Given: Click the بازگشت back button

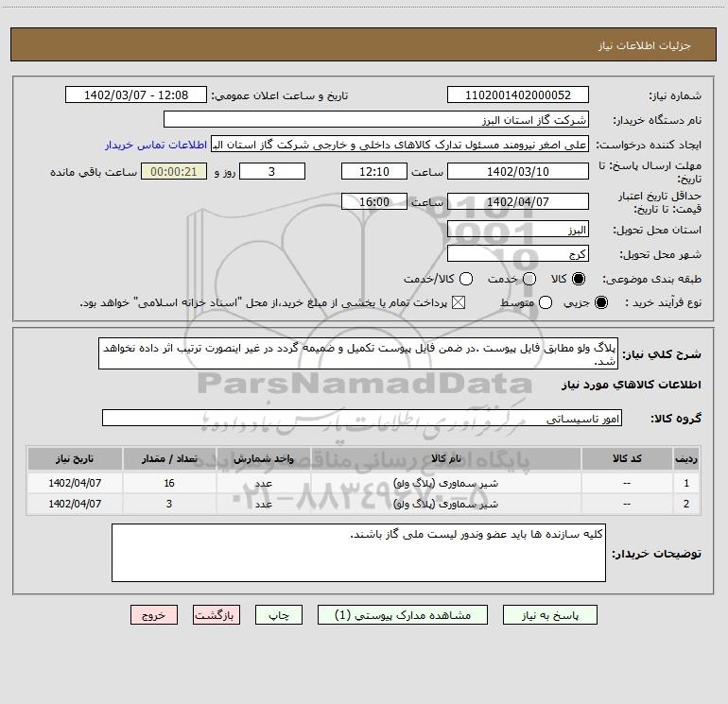Looking at the screenshot, I should point(217,615).
